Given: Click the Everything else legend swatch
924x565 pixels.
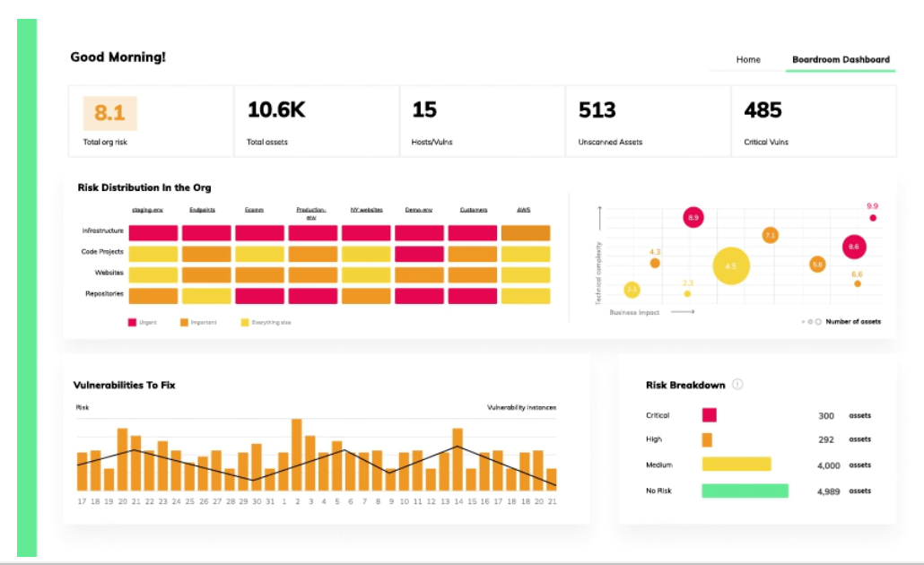Looking at the screenshot, I should [245, 322].
